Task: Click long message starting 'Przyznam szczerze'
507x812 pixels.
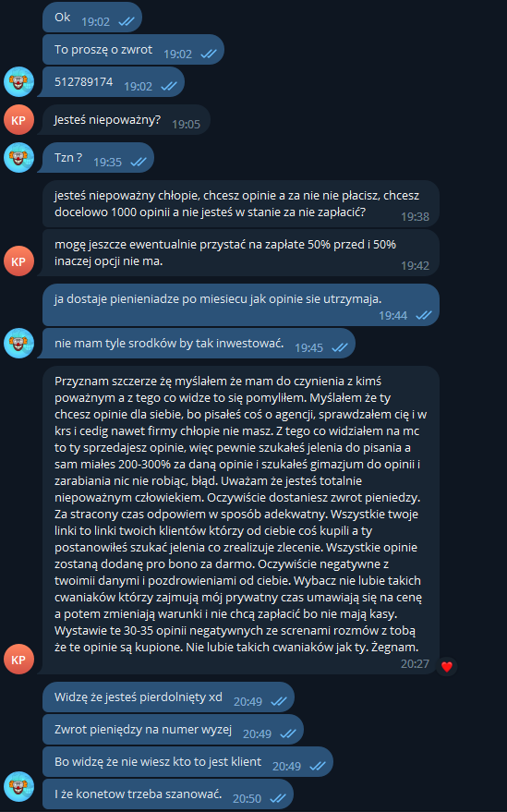Action: 241,520
